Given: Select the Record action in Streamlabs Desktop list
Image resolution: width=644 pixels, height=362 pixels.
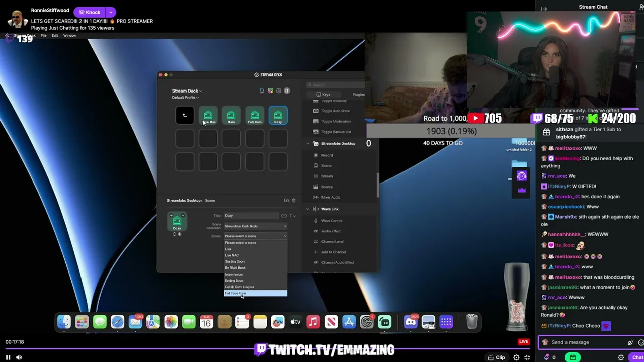Looking at the screenshot, I should tap(327, 155).
